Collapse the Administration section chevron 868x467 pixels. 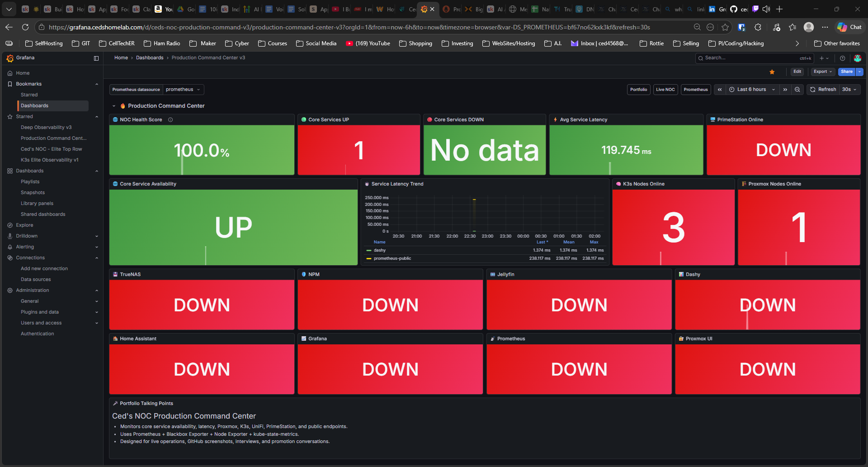pyautogui.click(x=96, y=290)
